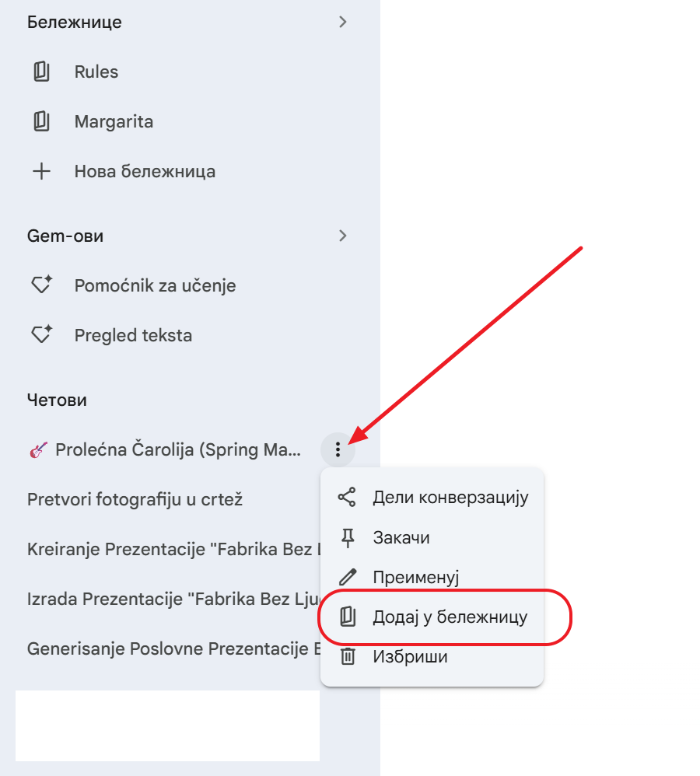Open the Prolećna Čarolija chat
700x776 pixels.
[x=171, y=450]
